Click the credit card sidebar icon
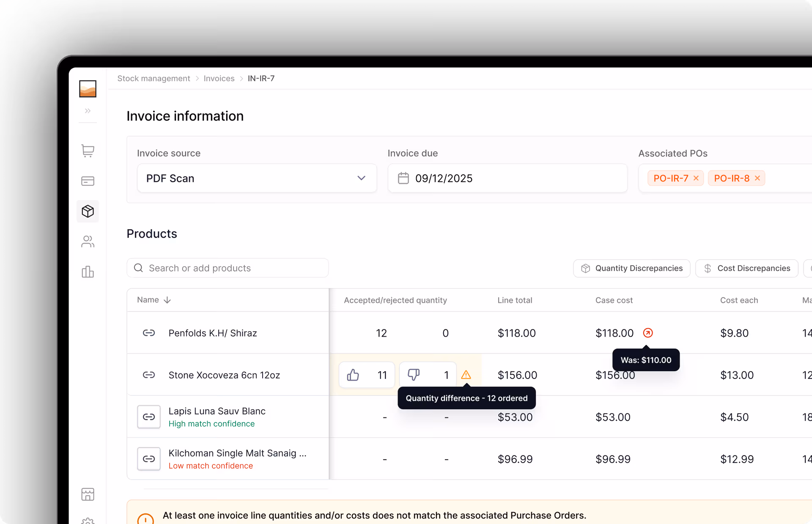 (x=88, y=181)
